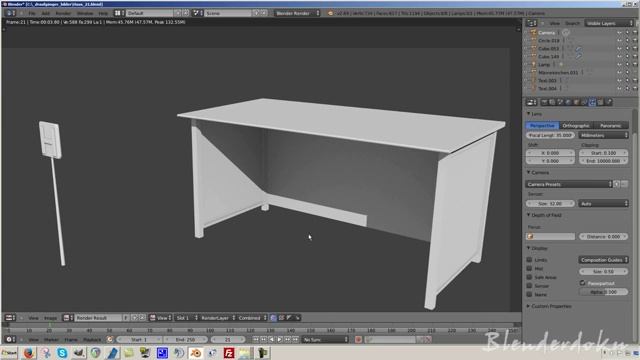Click the Lamp object icon in outliner
640x360 pixels.
(x=533, y=64)
